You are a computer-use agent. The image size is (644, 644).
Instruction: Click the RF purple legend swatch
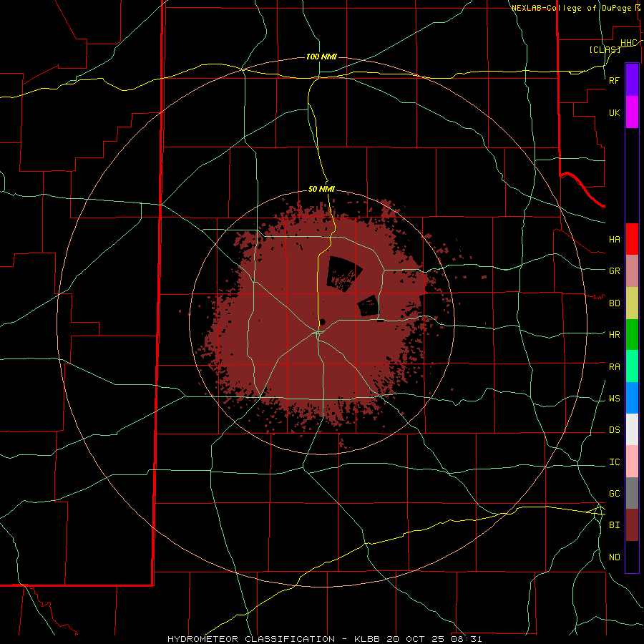point(632,80)
